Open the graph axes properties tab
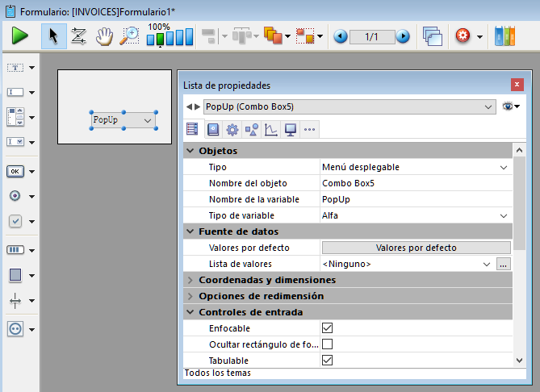Image resolution: width=540 pixels, height=392 pixels. coord(270,129)
